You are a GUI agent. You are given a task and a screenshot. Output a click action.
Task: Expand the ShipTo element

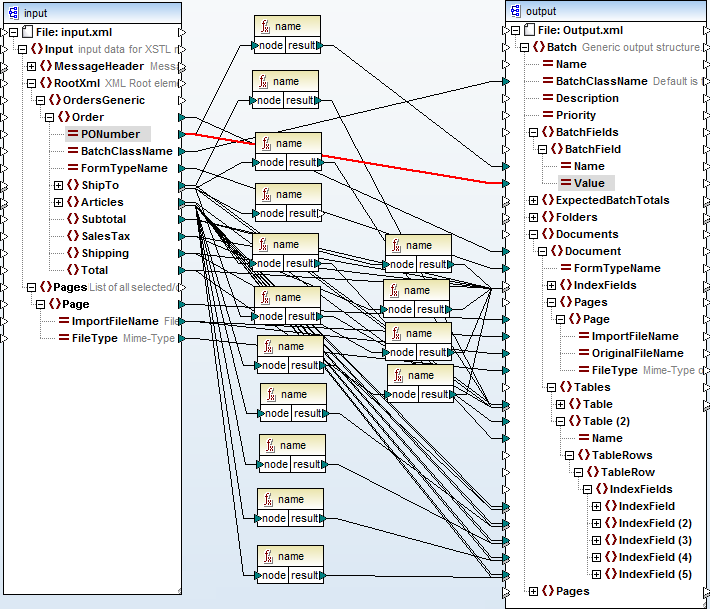coord(59,185)
